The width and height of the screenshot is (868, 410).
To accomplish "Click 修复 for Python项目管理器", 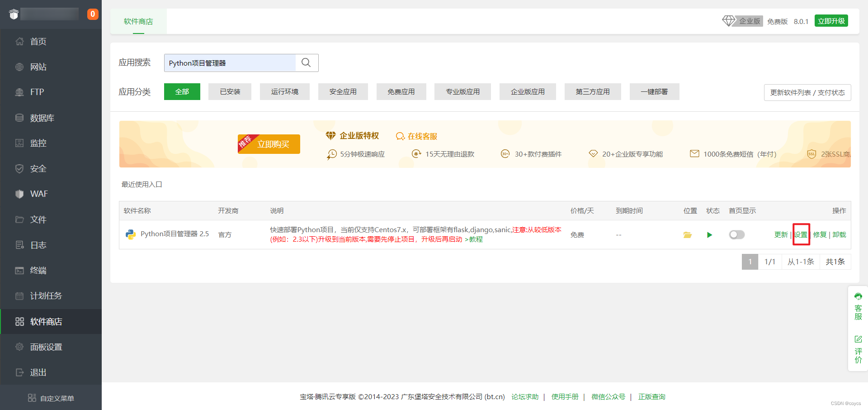I will point(820,234).
